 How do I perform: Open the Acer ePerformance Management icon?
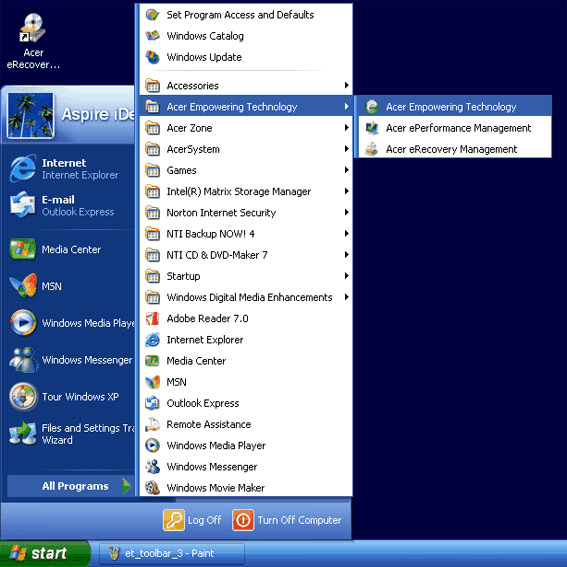(372, 128)
